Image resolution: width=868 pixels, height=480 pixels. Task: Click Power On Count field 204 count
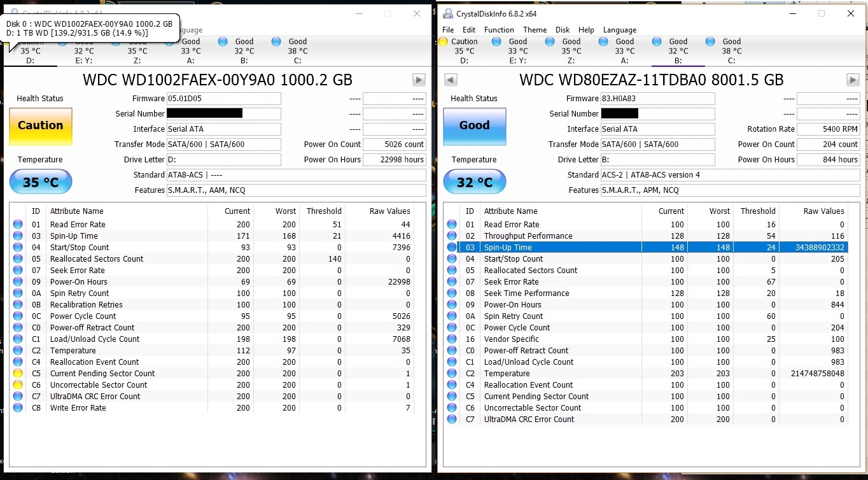(829, 145)
